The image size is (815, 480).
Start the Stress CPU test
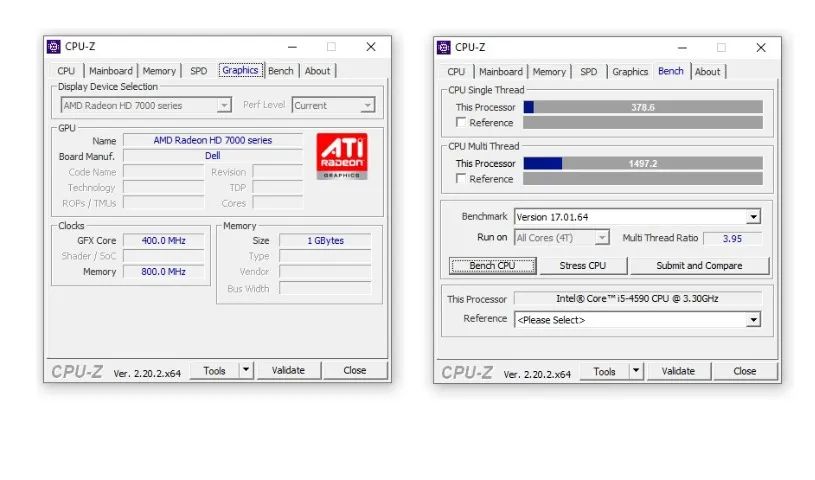pos(583,266)
